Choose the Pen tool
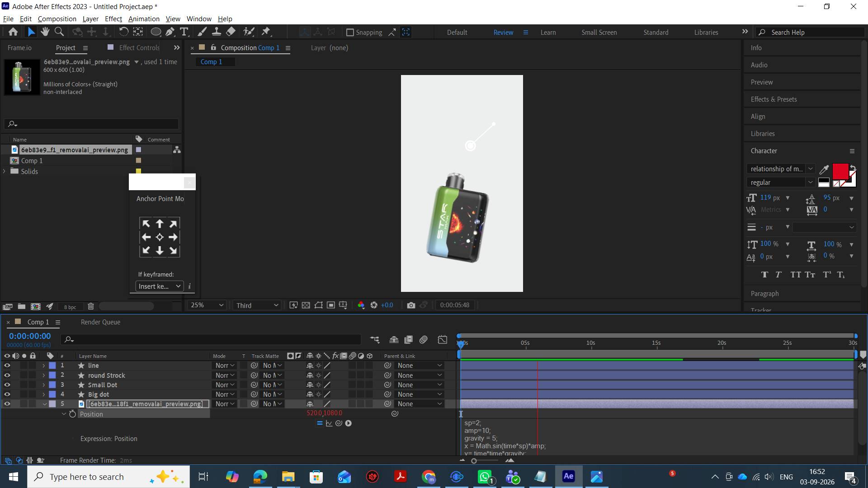The height and width of the screenshot is (488, 868). pyautogui.click(x=170, y=32)
